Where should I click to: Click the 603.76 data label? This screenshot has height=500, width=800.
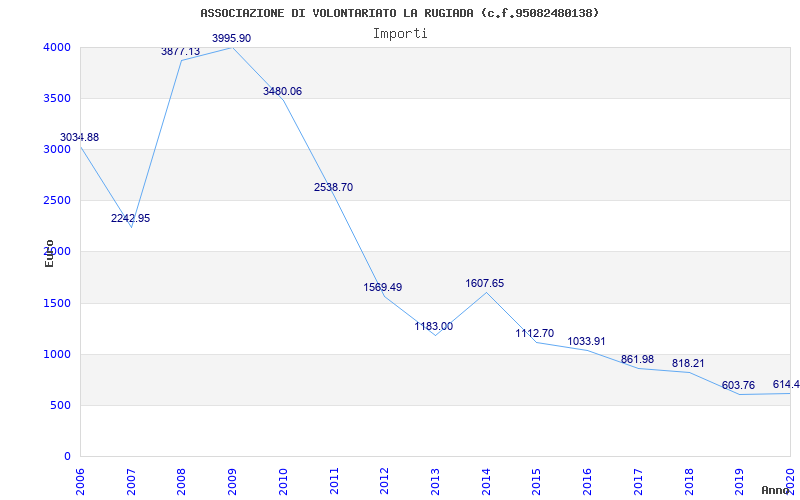(738, 385)
